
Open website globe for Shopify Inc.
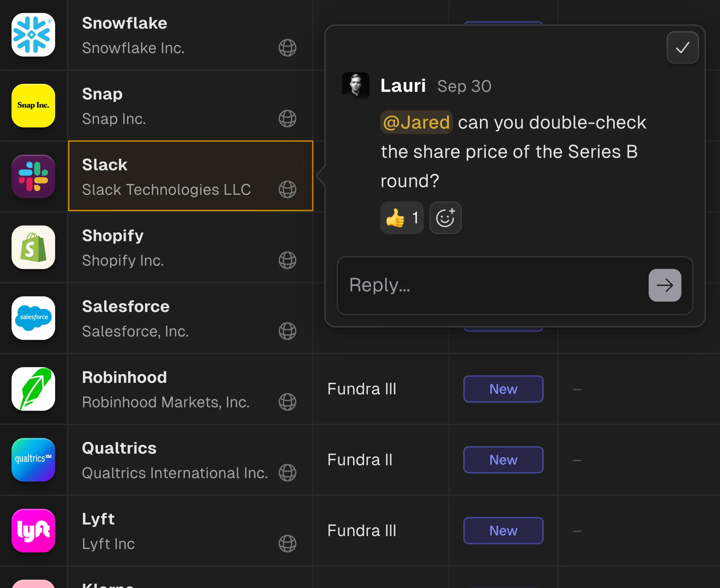(287, 260)
